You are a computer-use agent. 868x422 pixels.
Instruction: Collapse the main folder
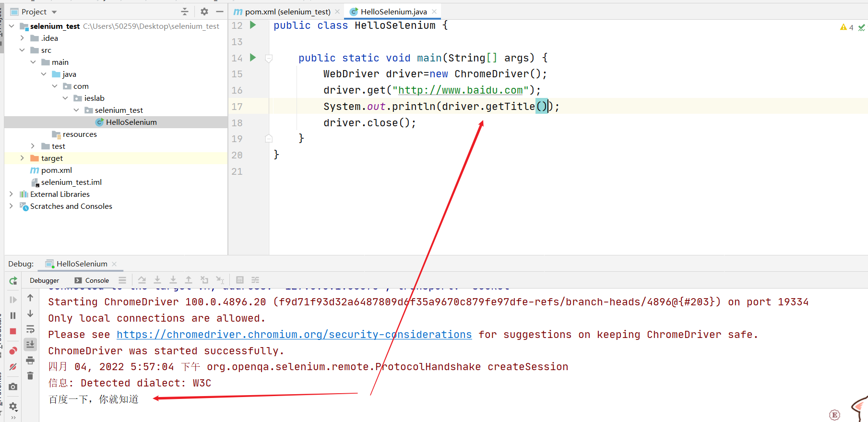click(33, 62)
